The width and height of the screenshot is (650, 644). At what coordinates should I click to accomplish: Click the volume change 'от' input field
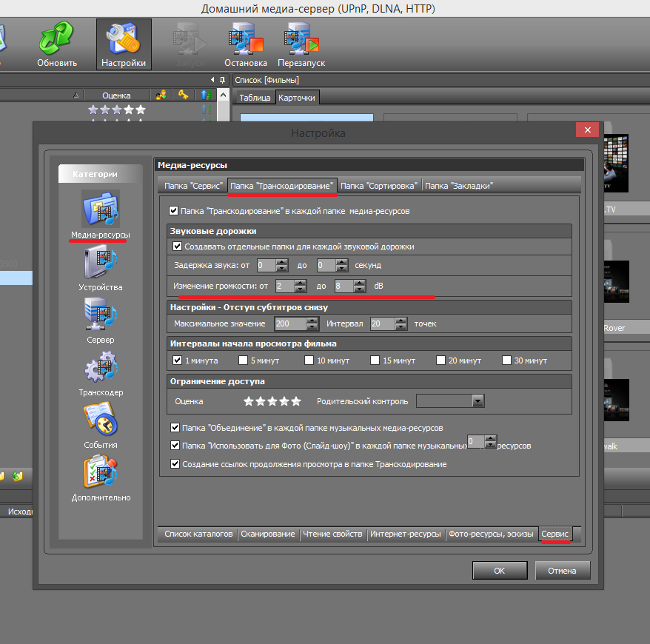click(x=283, y=286)
